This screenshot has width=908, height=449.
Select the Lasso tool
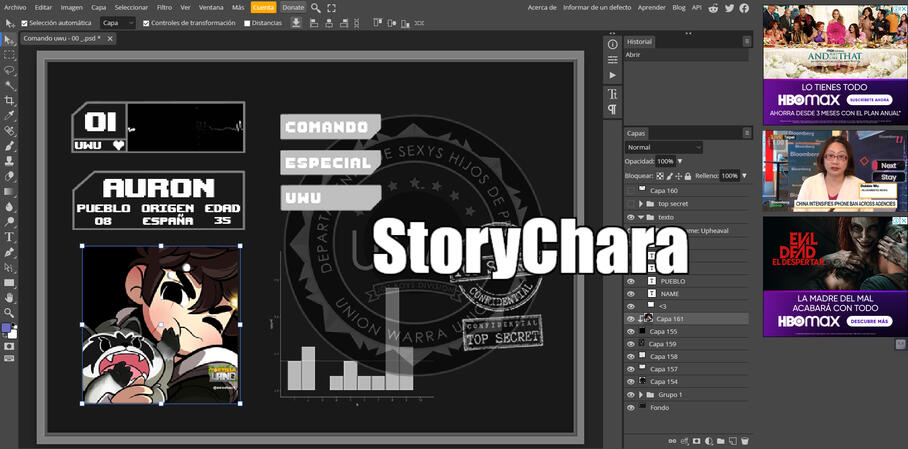[x=9, y=70]
